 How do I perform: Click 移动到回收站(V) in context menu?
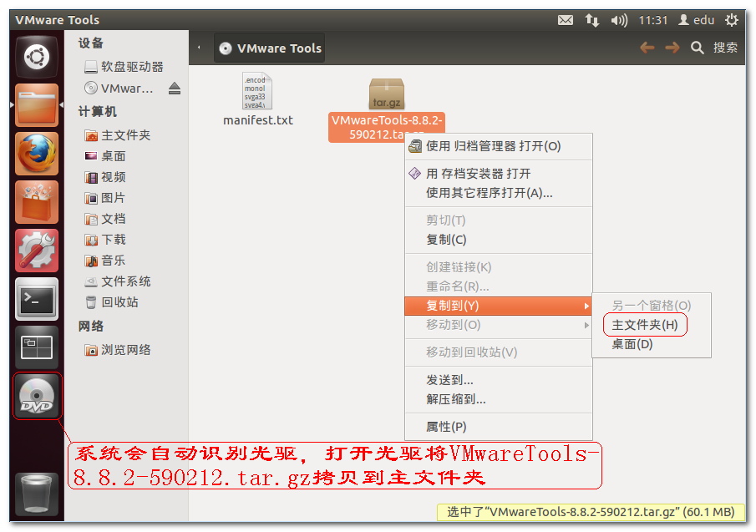[x=498, y=352]
